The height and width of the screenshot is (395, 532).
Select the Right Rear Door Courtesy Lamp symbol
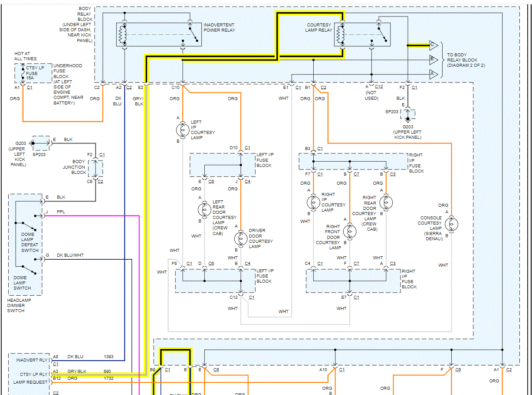(386, 202)
